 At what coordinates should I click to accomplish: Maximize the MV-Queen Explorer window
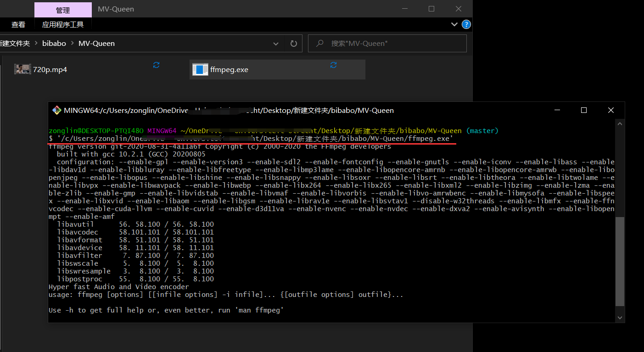[x=431, y=9]
